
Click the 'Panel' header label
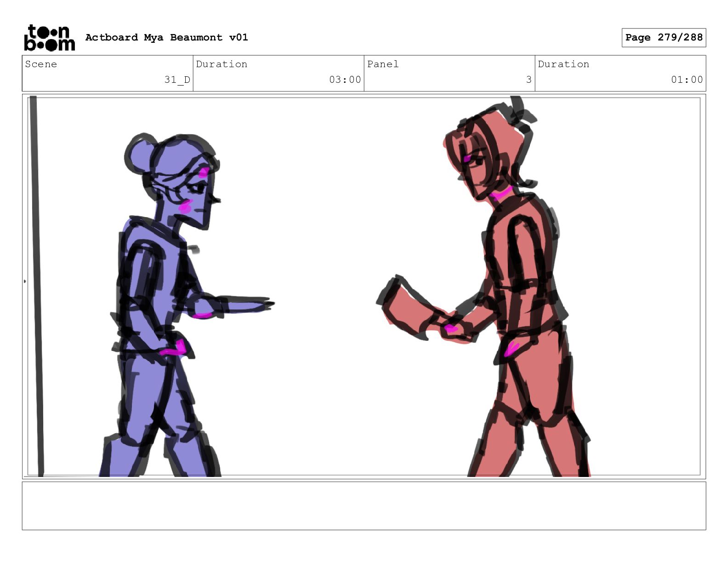(x=383, y=64)
